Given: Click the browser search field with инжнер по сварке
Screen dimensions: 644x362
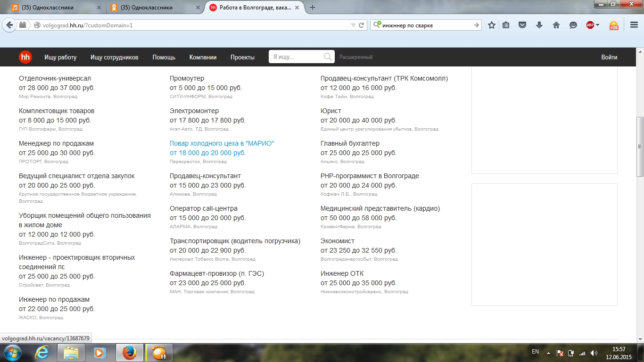Looking at the screenshot, I should click(x=427, y=25).
